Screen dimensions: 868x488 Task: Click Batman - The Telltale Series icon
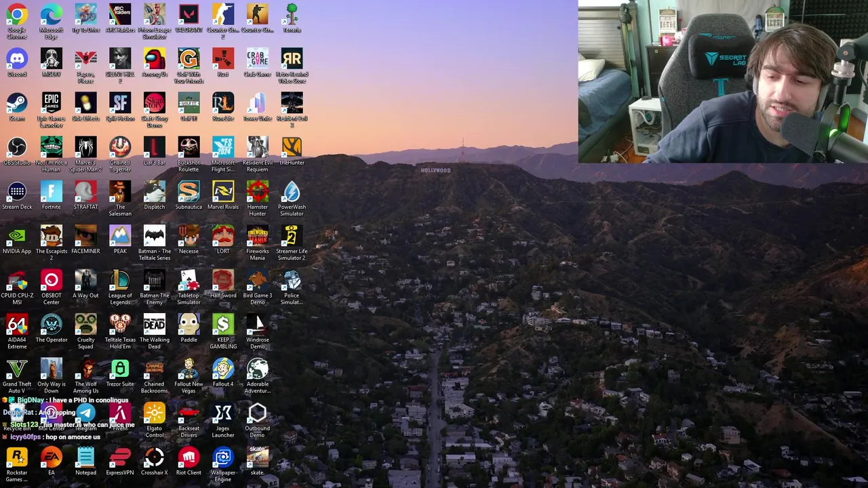click(x=155, y=236)
